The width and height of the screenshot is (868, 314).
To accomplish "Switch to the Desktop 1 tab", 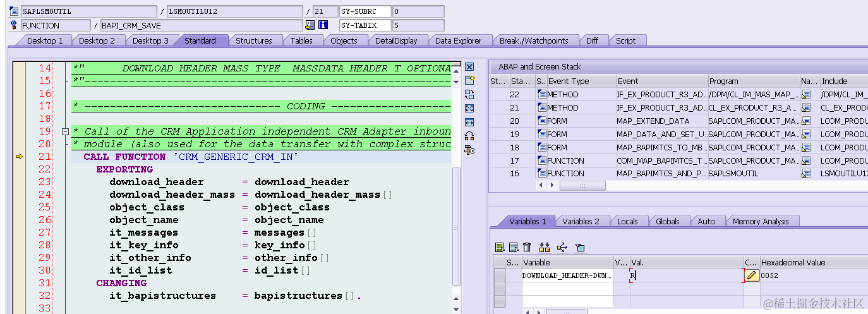I will point(44,40).
